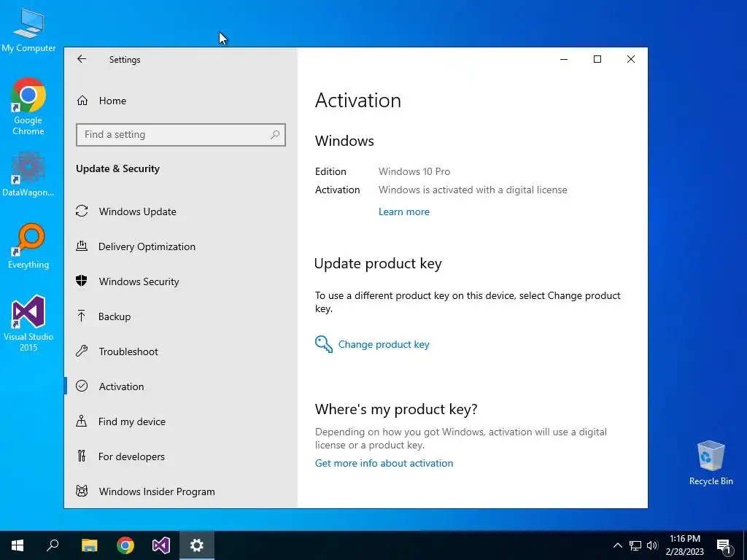Select the Google Chrome desktop shortcut
The image size is (747, 560).
28,106
